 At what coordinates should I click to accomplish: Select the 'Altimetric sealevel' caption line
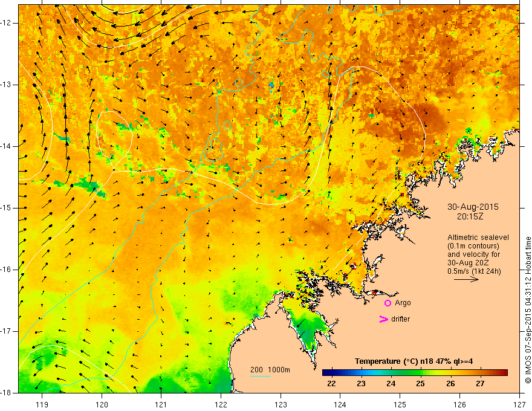coord(478,238)
